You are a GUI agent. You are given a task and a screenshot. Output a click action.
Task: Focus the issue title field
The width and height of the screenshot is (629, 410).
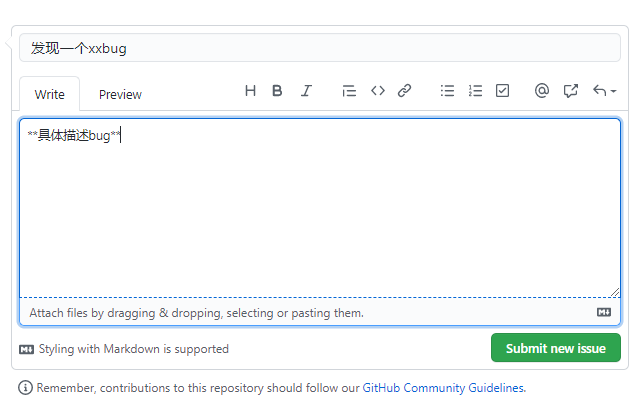(x=320, y=48)
